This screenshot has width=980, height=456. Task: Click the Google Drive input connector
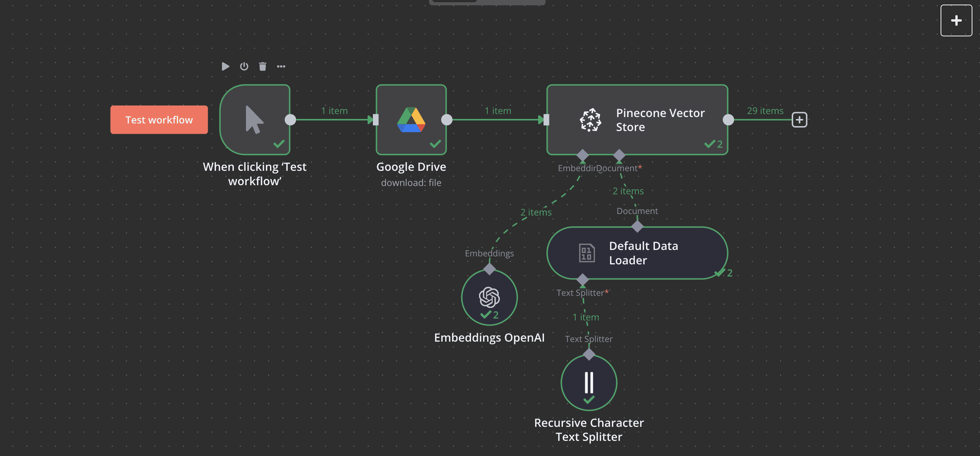376,120
